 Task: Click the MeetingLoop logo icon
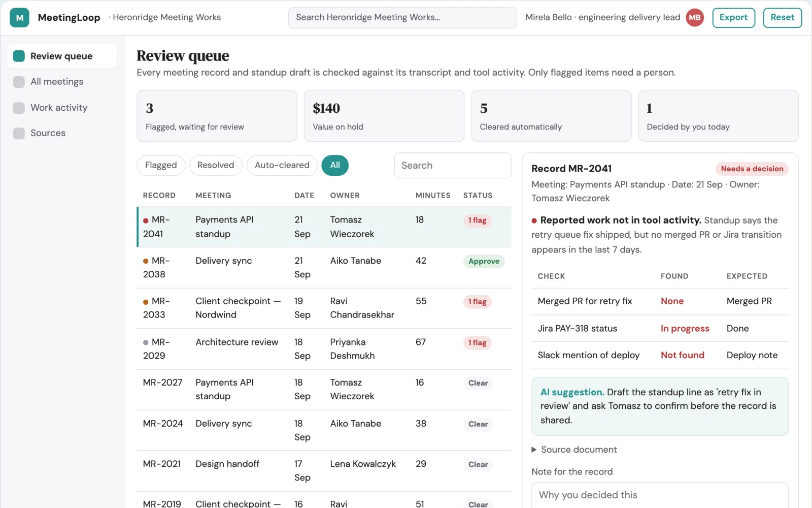pos(19,18)
